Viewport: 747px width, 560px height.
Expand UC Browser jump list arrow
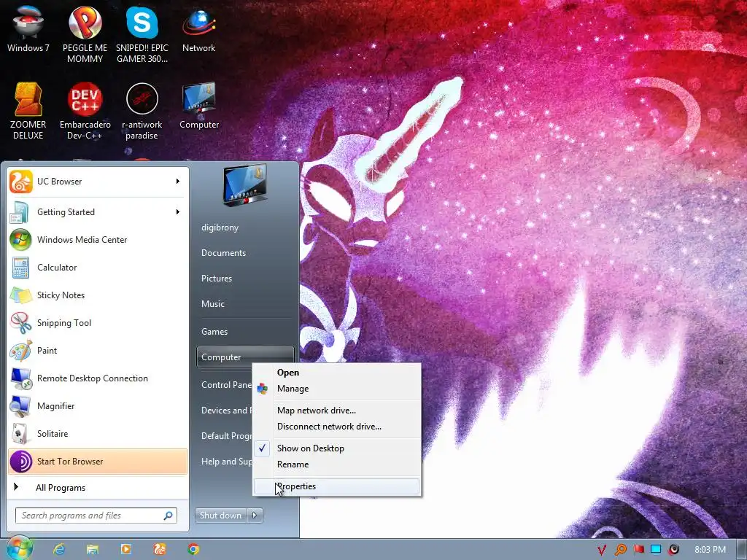[178, 182]
